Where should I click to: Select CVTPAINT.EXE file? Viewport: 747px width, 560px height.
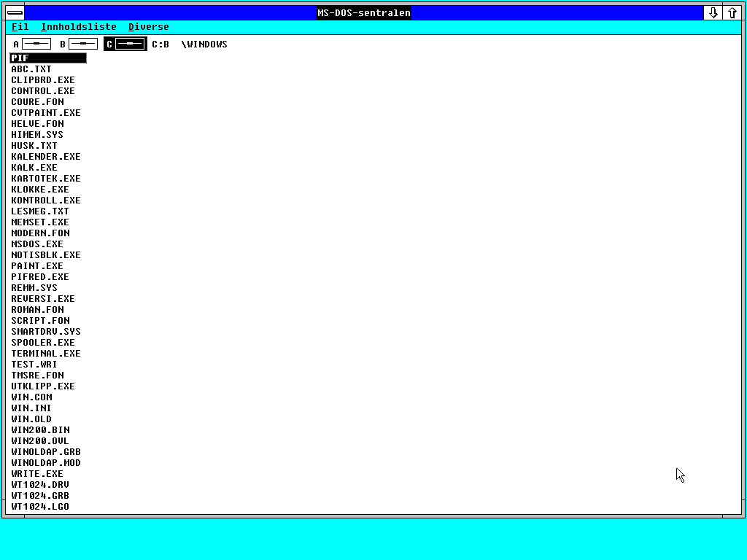(46, 113)
